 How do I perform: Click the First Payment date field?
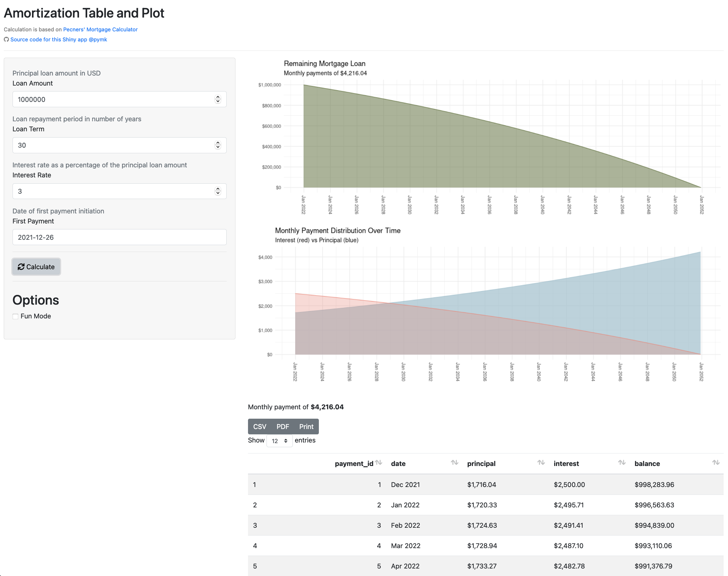click(119, 237)
